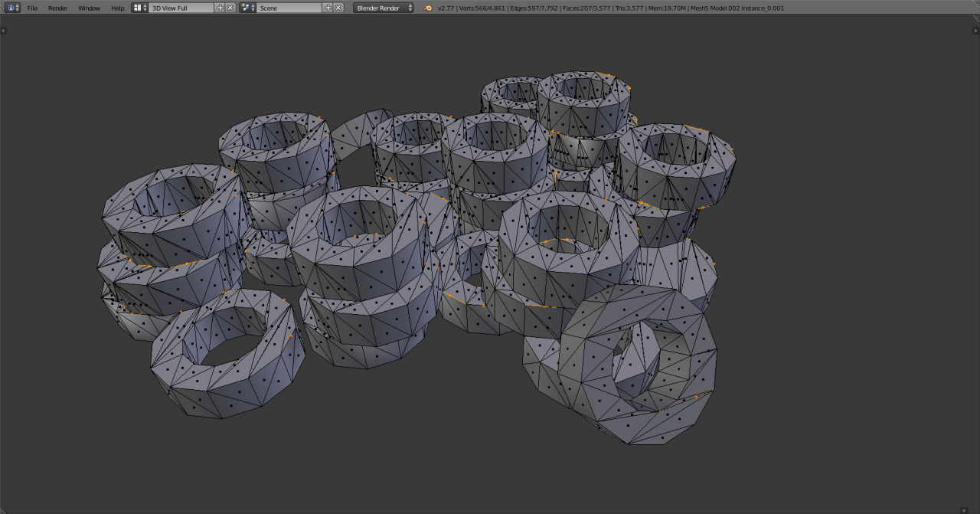Viewport: 980px width, 514px height.
Task: Open the Info editor type selector
Action: pos(13,8)
